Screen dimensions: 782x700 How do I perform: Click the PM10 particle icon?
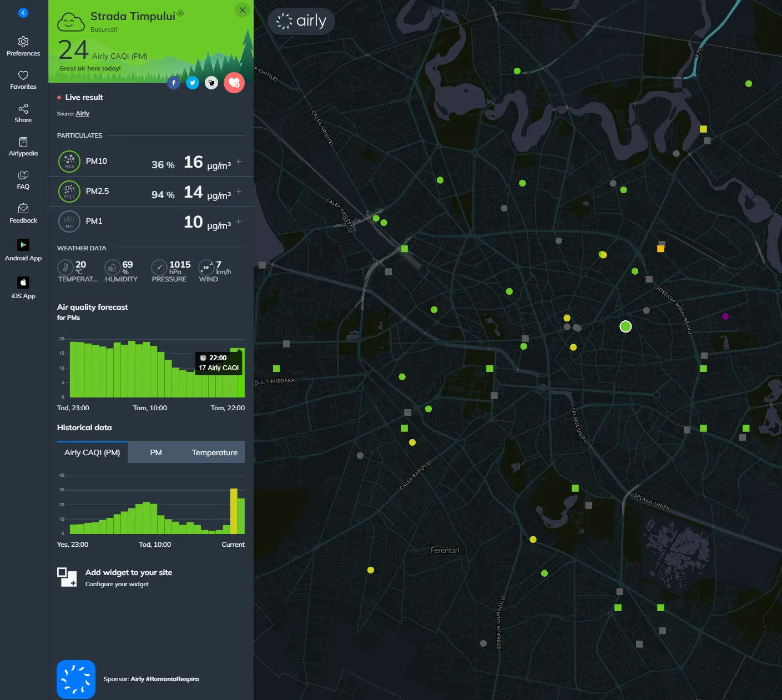[x=69, y=162]
